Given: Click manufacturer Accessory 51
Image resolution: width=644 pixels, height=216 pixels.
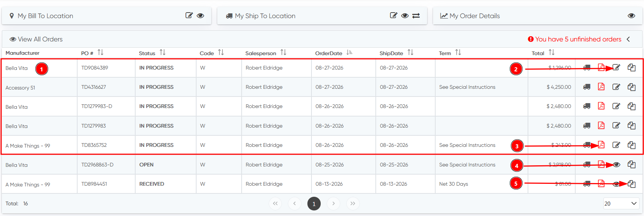Looking at the screenshot, I should (x=20, y=88).
